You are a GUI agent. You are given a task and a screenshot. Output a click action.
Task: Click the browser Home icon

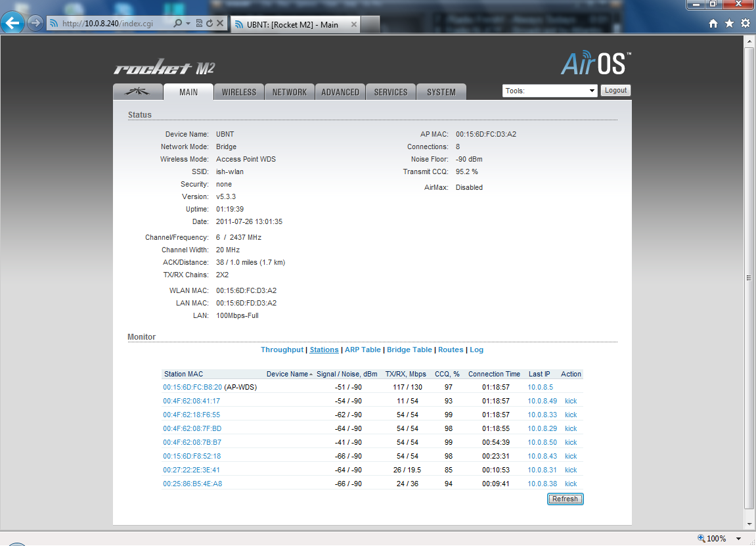[713, 24]
